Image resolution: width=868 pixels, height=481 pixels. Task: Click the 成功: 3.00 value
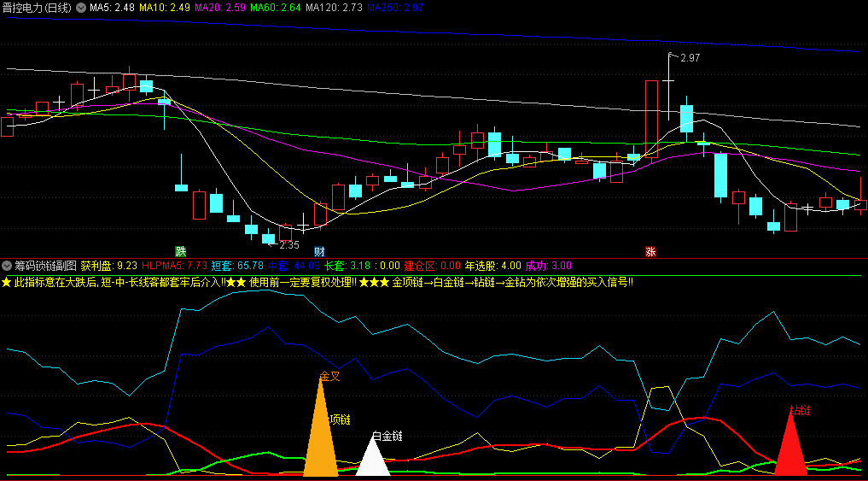[549, 266]
